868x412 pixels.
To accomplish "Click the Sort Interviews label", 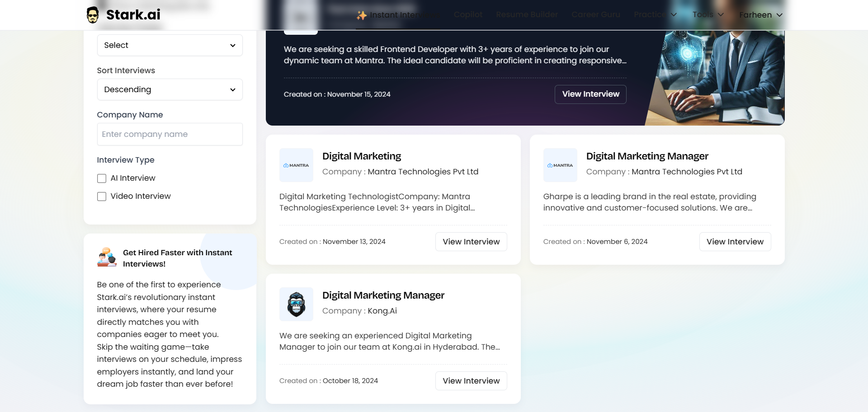I will [x=126, y=70].
